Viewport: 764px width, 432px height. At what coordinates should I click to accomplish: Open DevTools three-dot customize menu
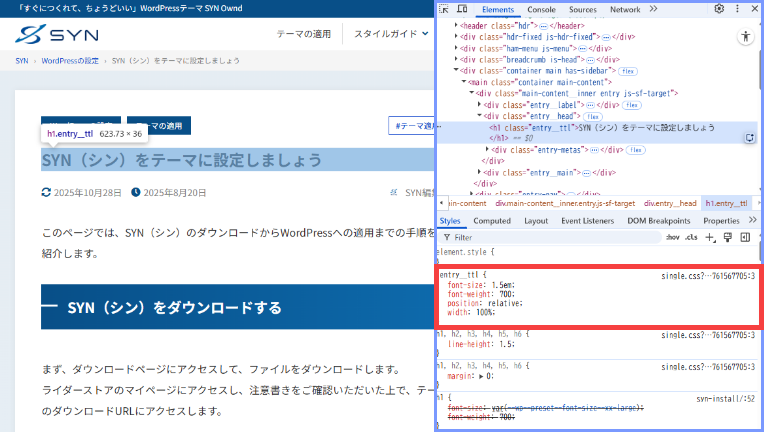point(737,9)
